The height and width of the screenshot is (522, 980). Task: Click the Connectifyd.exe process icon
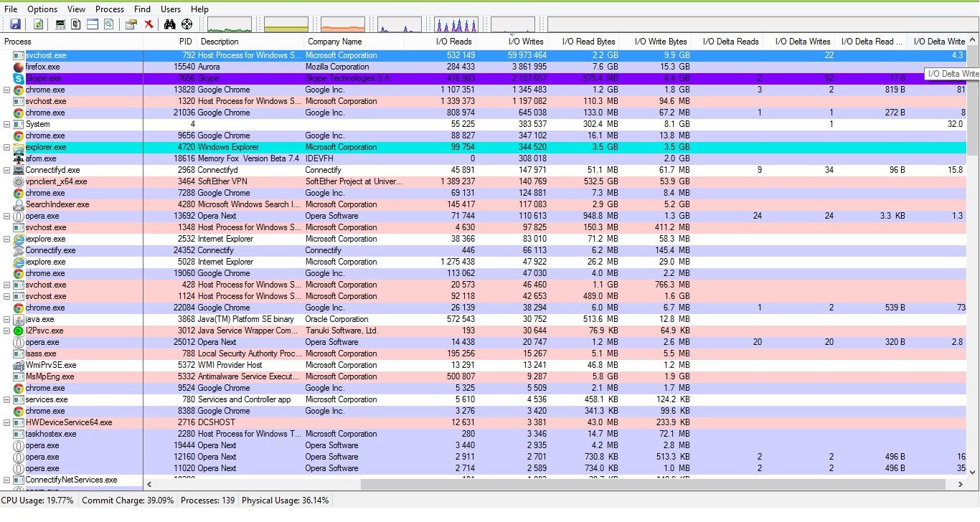pyautogui.click(x=19, y=170)
